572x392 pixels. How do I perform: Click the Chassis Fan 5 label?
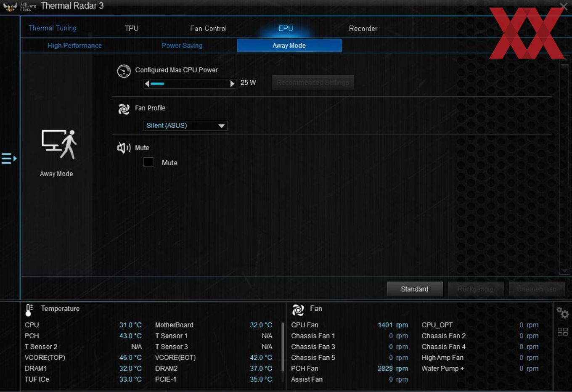[313, 358]
